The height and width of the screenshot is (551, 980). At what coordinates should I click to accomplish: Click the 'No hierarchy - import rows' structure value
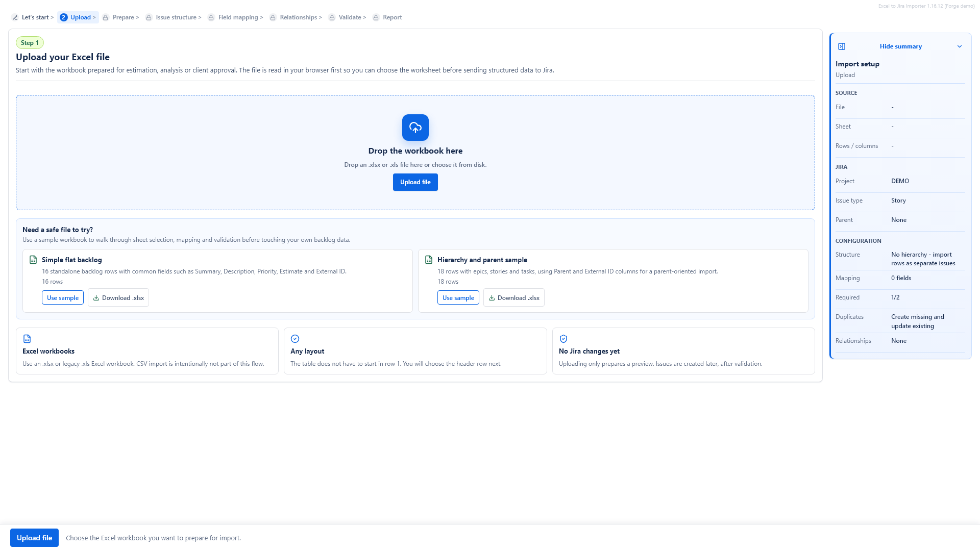923,259
